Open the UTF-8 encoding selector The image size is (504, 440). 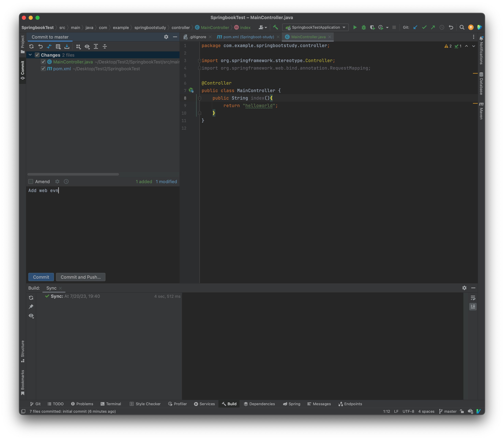pos(408,411)
